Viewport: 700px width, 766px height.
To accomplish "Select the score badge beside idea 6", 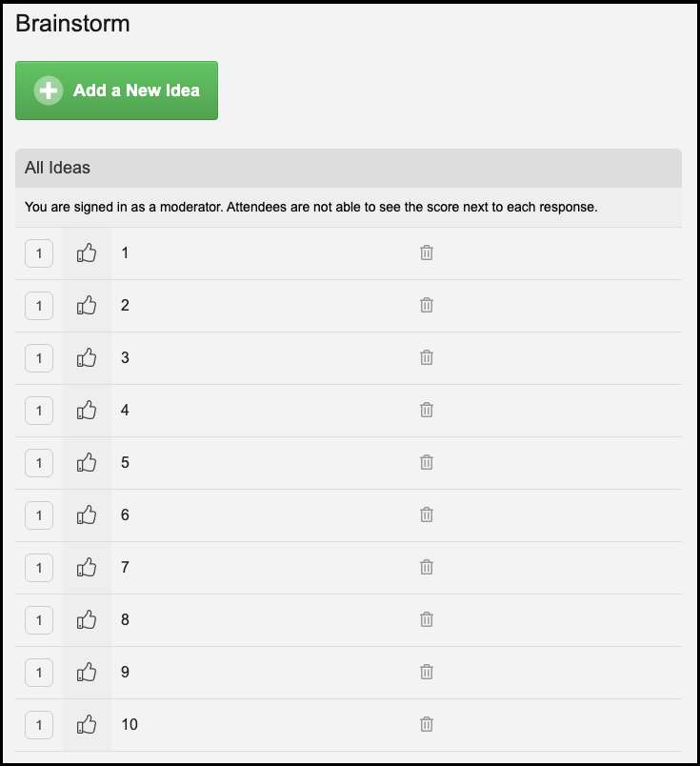I will point(39,515).
